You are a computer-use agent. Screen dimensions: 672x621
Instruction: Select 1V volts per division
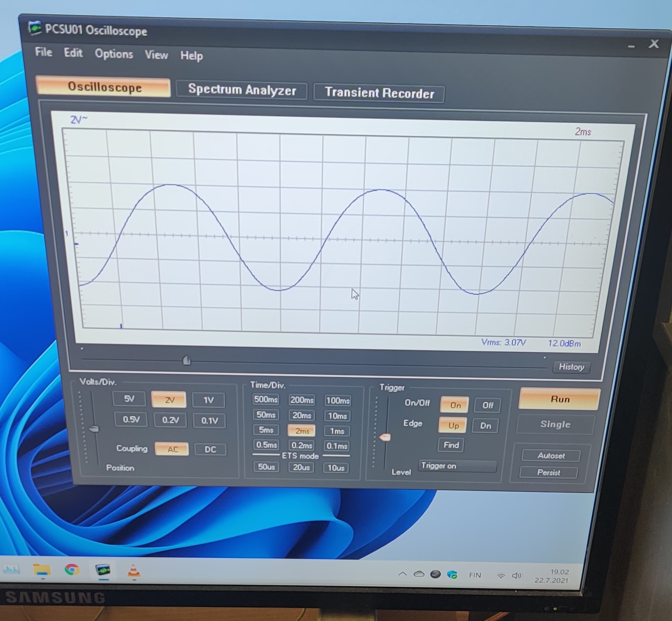(x=209, y=400)
